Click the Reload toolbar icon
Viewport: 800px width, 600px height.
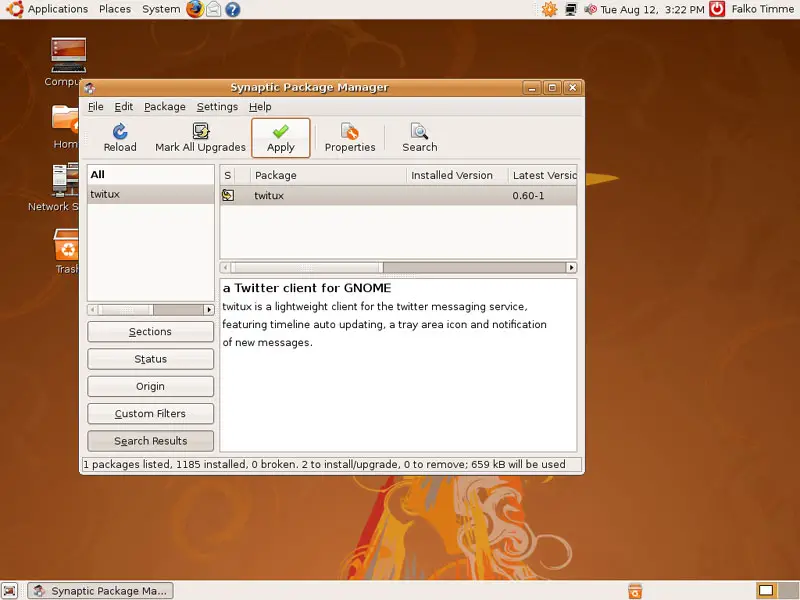tap(120, 138)
